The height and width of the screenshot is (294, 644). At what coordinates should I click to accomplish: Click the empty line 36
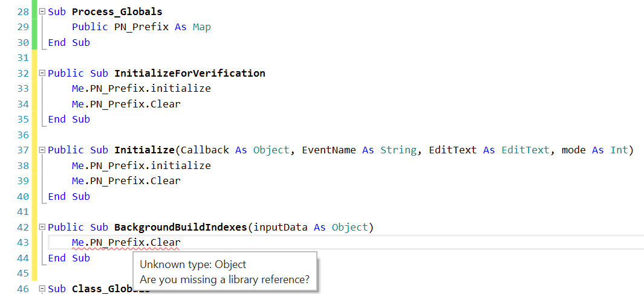point(242,135)
